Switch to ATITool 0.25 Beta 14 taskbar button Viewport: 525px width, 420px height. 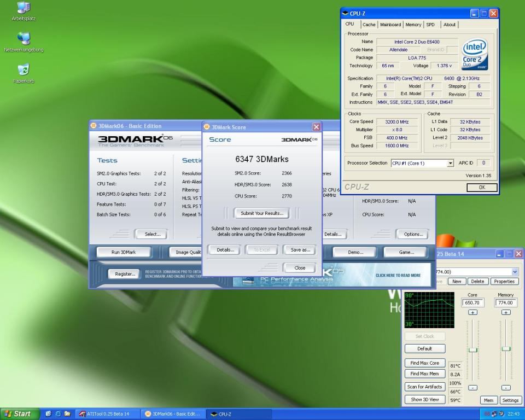coord(108,414)
